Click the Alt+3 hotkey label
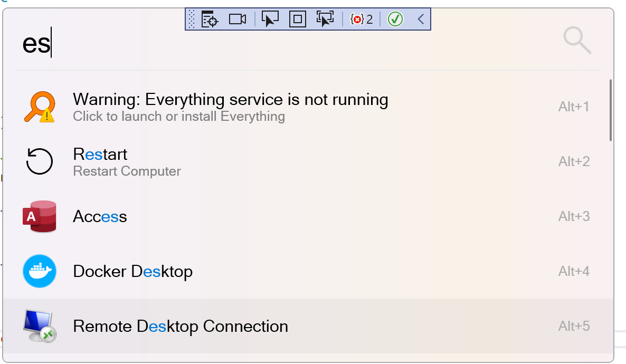626x364 pixels. click(574, 216)
